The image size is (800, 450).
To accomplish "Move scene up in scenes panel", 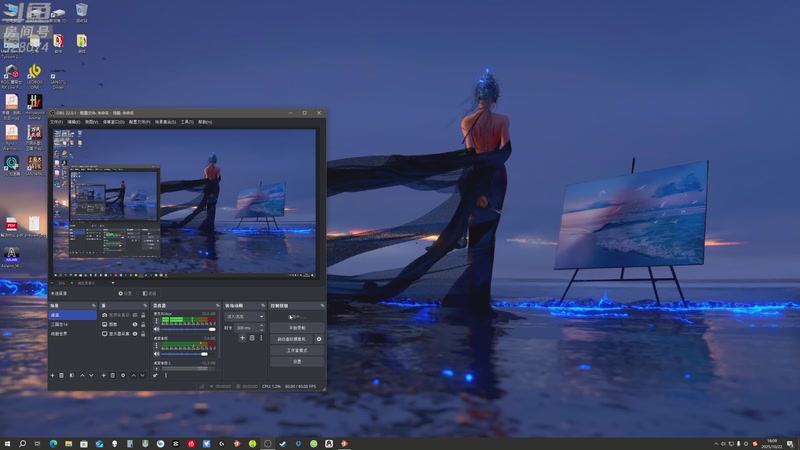I will point(82,376).
